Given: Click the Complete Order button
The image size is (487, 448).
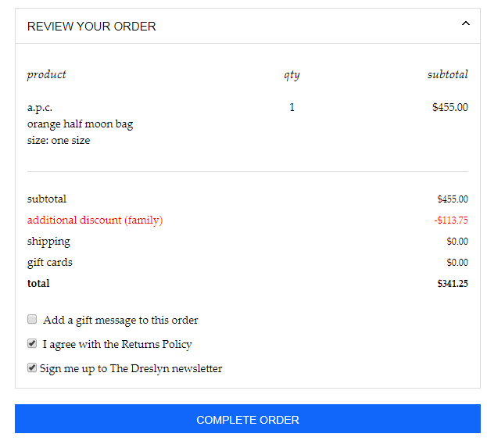Looking at the screenshot, I should [x=248, y=418].
